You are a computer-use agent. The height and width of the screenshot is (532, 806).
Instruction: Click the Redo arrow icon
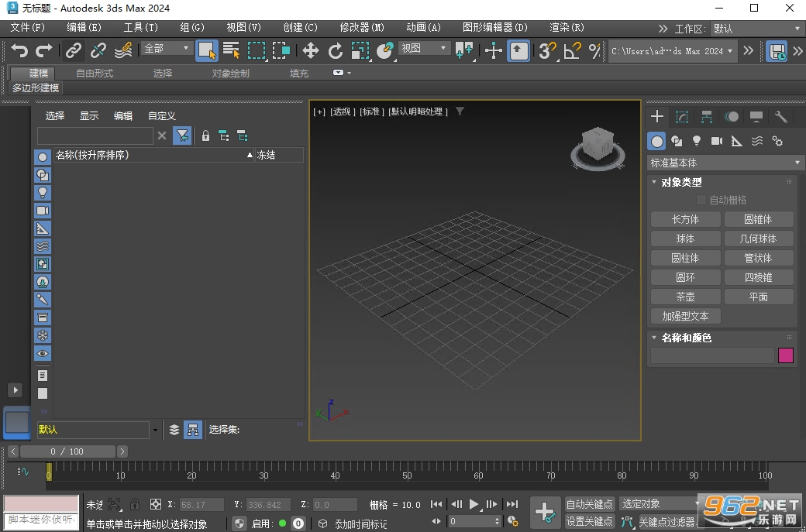coord(43,50)
